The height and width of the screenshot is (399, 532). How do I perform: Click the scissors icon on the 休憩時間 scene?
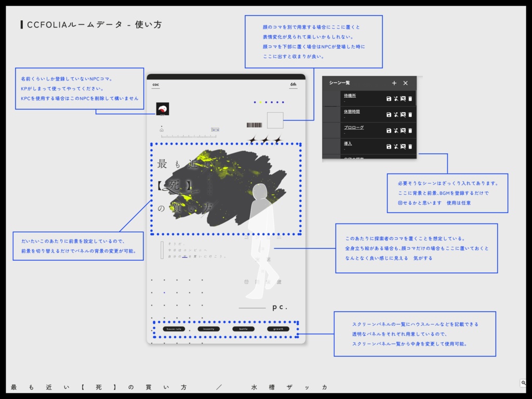point(396,115)
